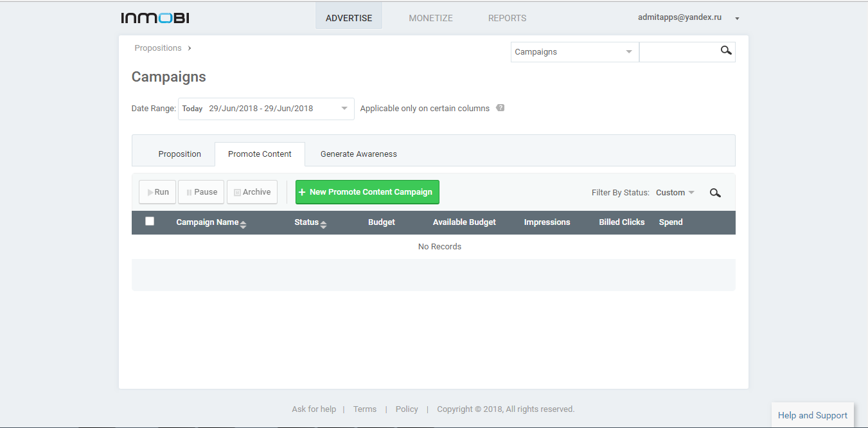Focus the search text field at top right

click(x=679, y=52)
